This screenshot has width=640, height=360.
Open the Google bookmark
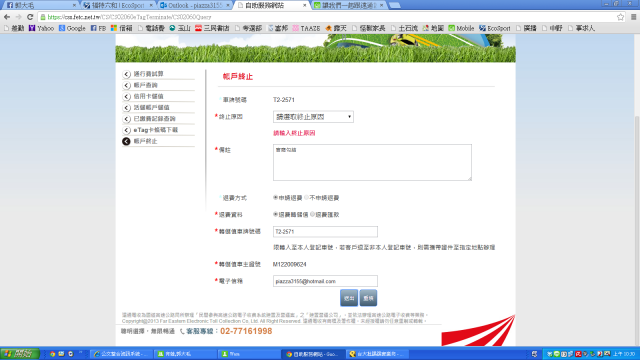(72, 28)
